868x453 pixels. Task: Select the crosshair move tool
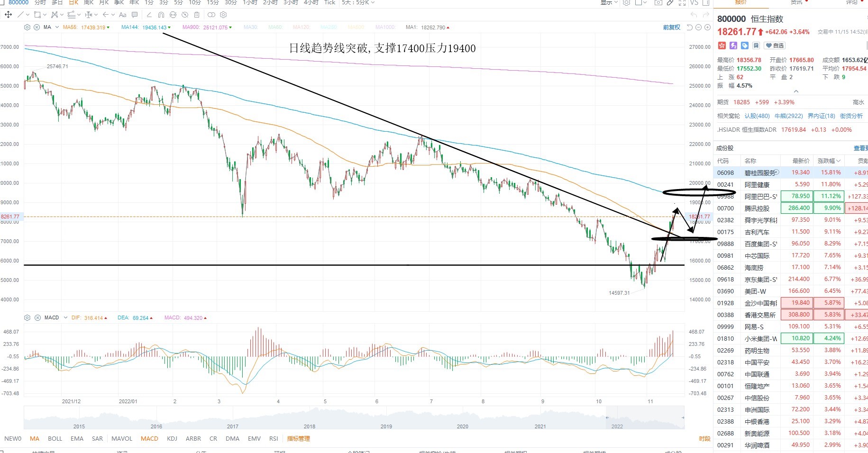click(x=8, y=15)
